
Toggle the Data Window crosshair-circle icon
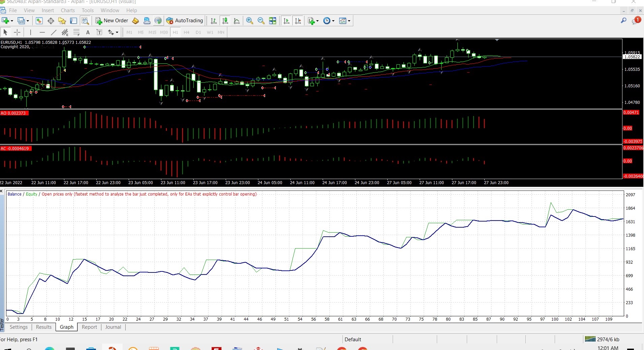pos(51,21)
